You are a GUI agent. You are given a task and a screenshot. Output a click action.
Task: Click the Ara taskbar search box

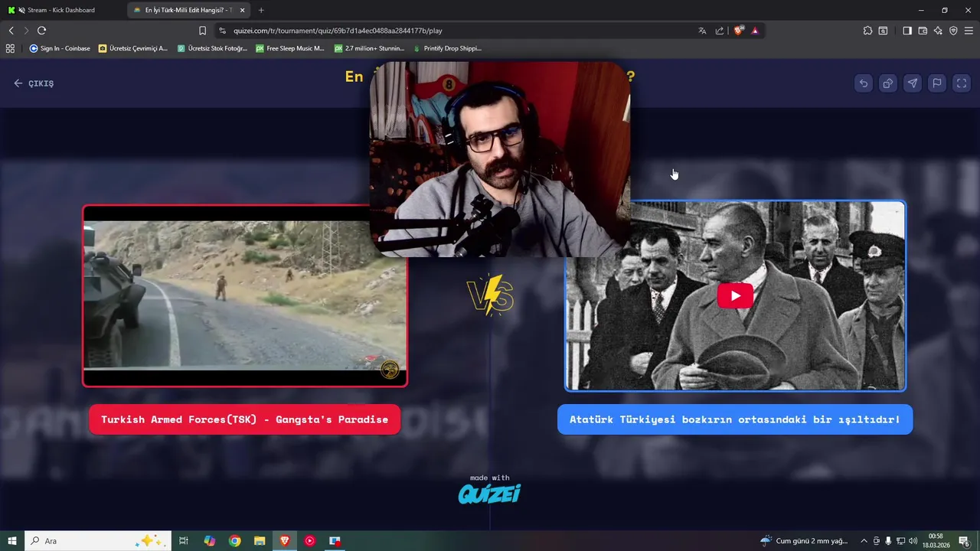(98, 541)
